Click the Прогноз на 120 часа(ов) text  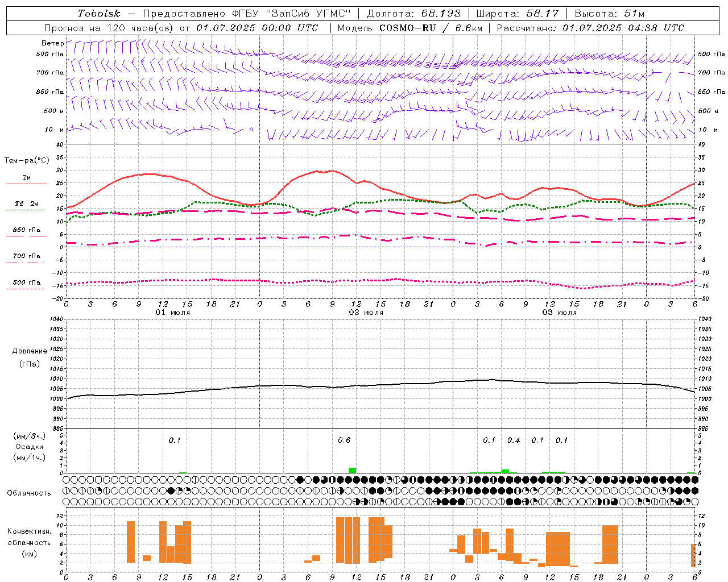(110, 28)
